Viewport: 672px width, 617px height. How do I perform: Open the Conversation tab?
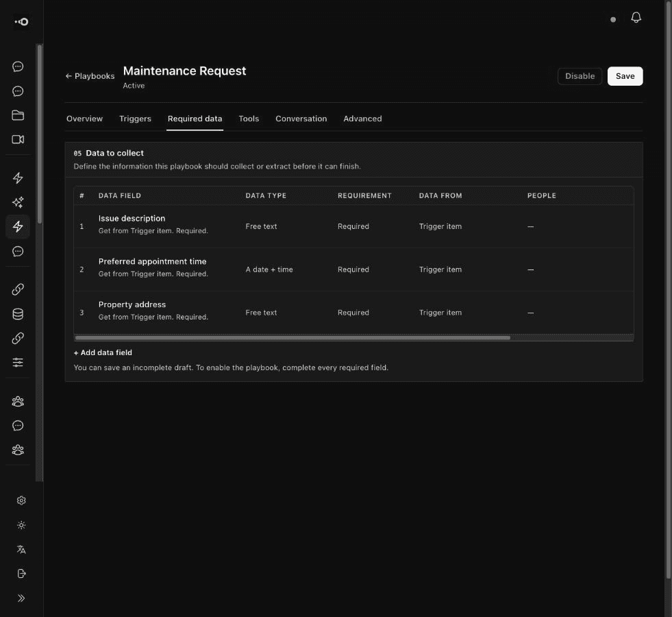301,119
